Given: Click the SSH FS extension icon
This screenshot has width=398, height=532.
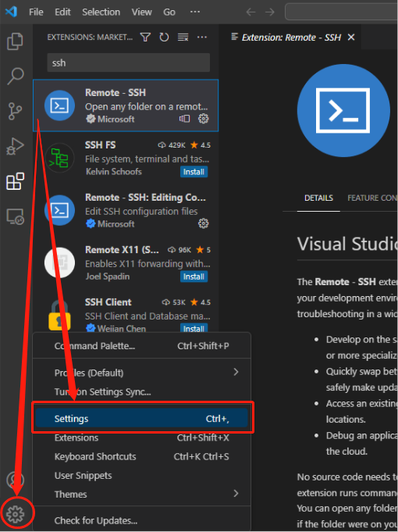Looking at the screenshot, I should click(x=59, y=158).
